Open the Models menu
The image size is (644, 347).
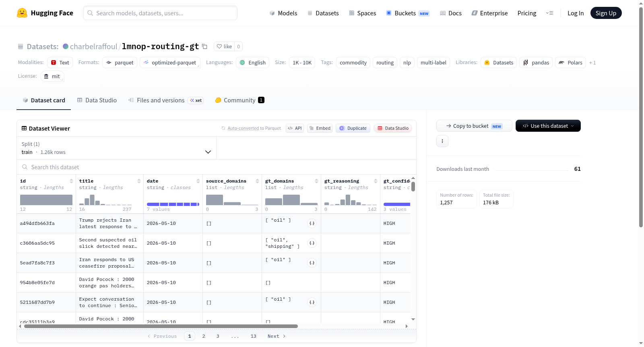283,13
